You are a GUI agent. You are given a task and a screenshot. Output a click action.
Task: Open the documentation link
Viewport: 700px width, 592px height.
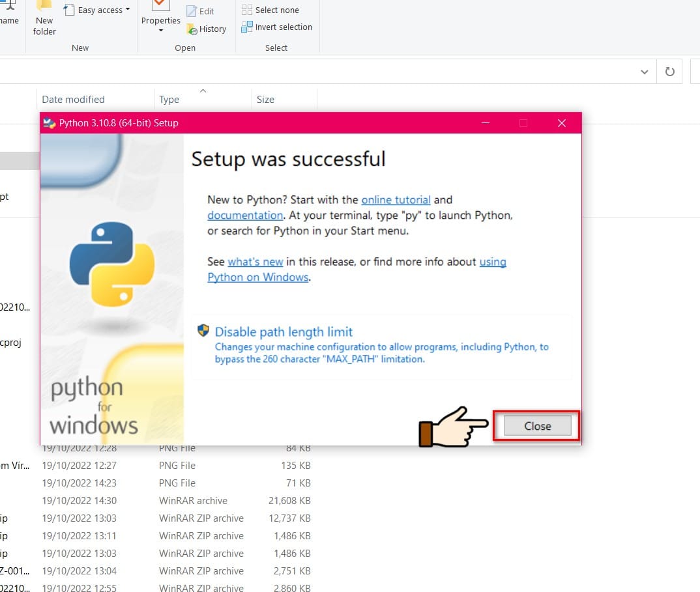[x=245, y=216]
